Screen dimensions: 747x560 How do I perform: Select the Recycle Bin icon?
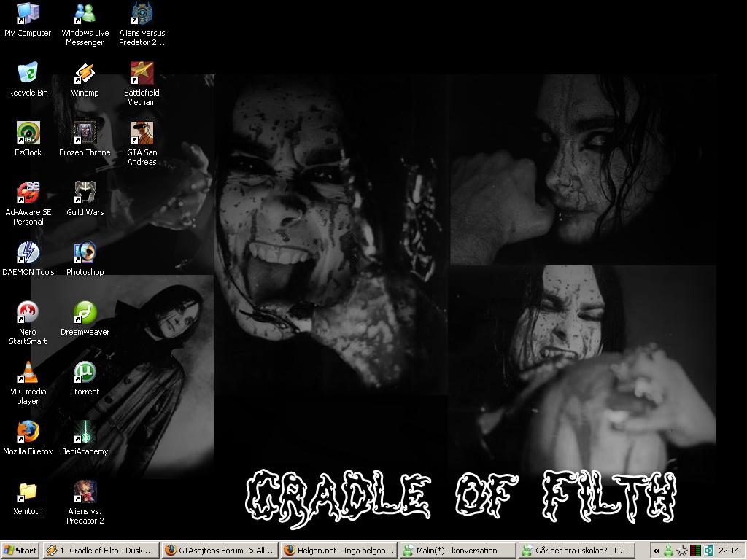click(x=28, y=74)
